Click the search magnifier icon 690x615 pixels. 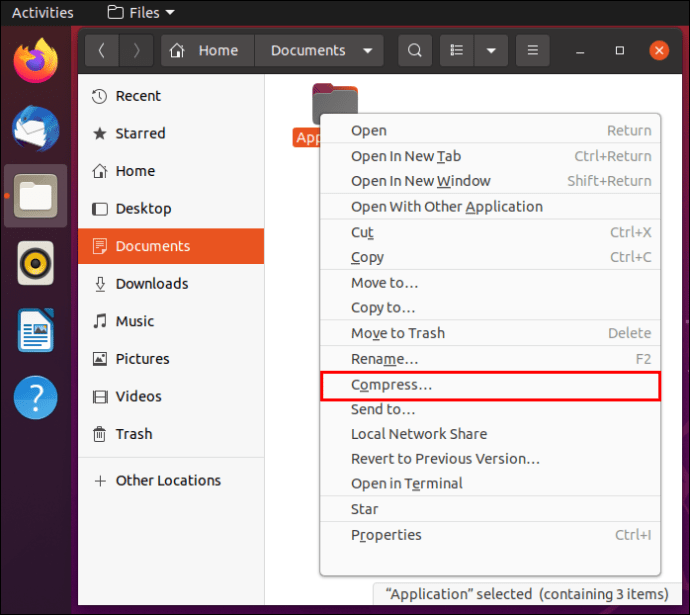(x=415, y=51)
